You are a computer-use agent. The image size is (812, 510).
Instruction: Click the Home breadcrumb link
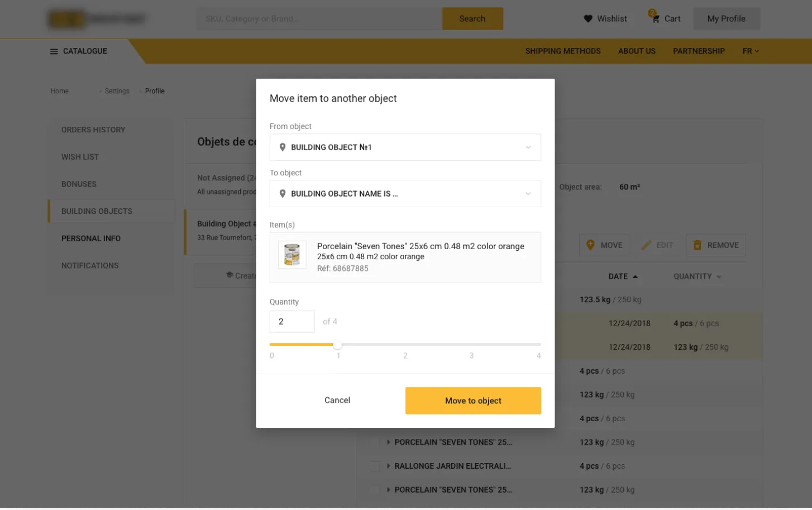click(60, 91)
